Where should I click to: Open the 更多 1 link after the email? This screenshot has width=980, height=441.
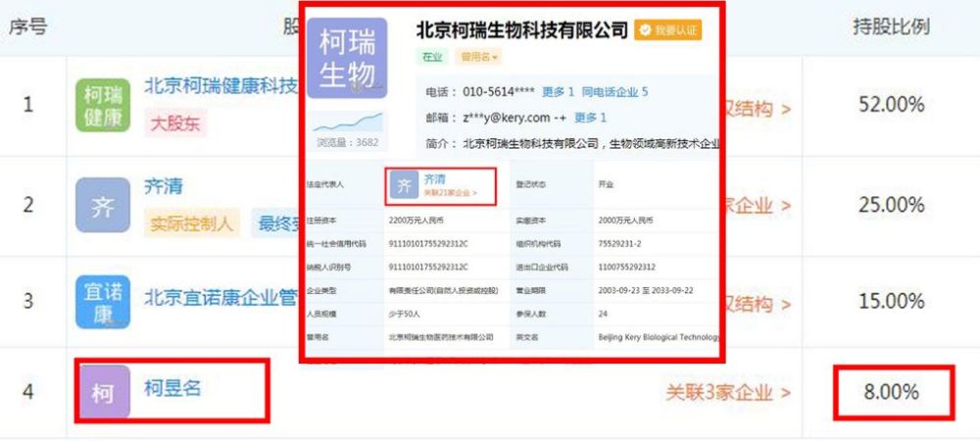(x=590, y=118)
